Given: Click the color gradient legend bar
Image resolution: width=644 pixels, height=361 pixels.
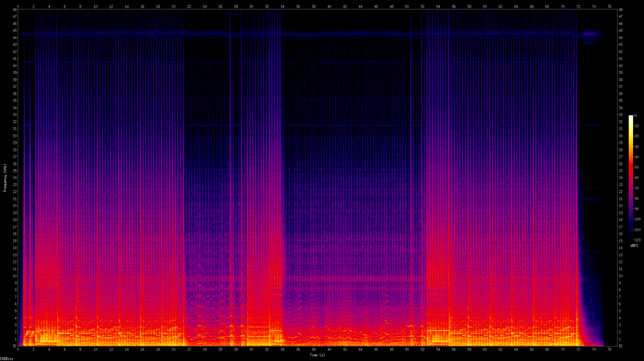Looking at the screenshot, I should [631, 178].
